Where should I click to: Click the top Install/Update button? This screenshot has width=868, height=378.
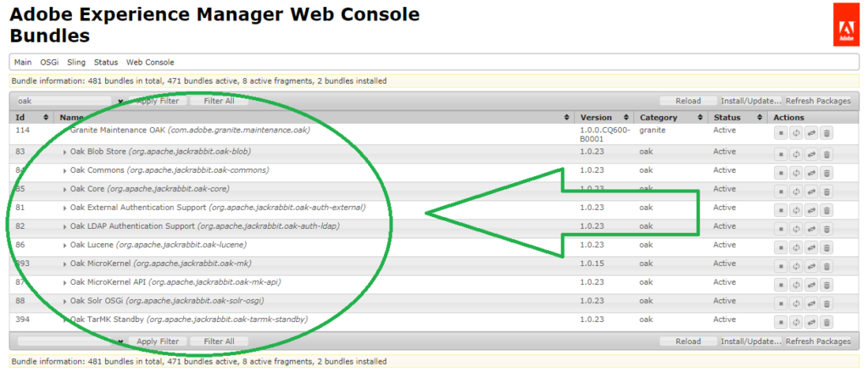click(x=750, y=101)
